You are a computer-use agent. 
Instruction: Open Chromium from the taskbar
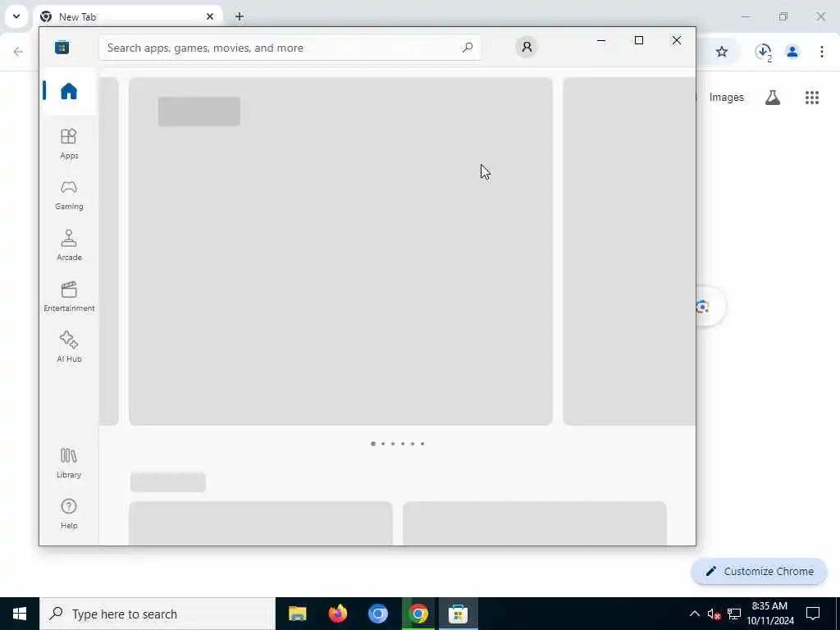pyautogui.click(x=377, y=614)
